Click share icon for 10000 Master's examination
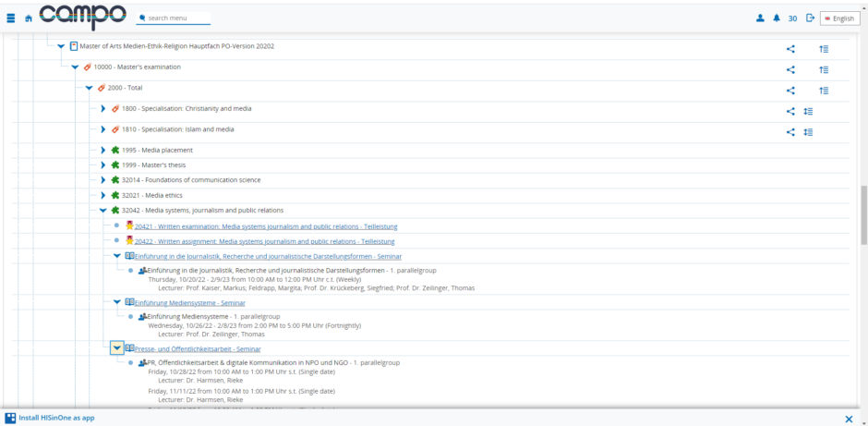Viewport: 868px width, 426px height. tap(790, 68)
